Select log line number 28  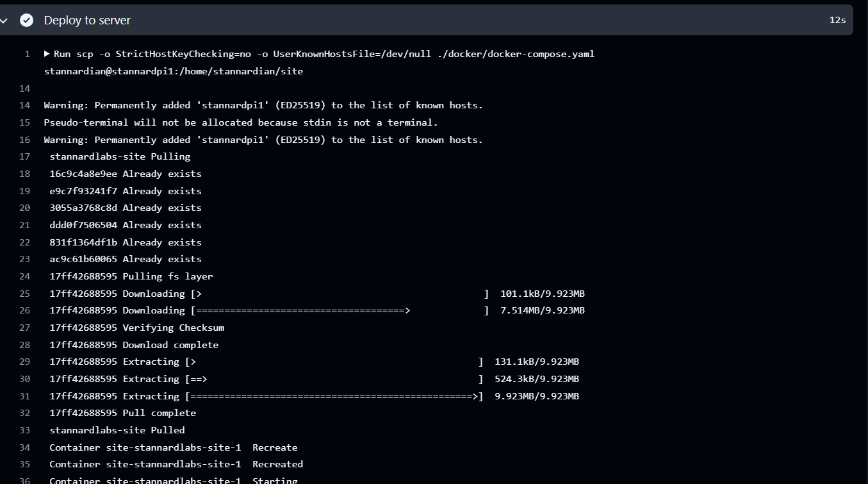[25, 345]
